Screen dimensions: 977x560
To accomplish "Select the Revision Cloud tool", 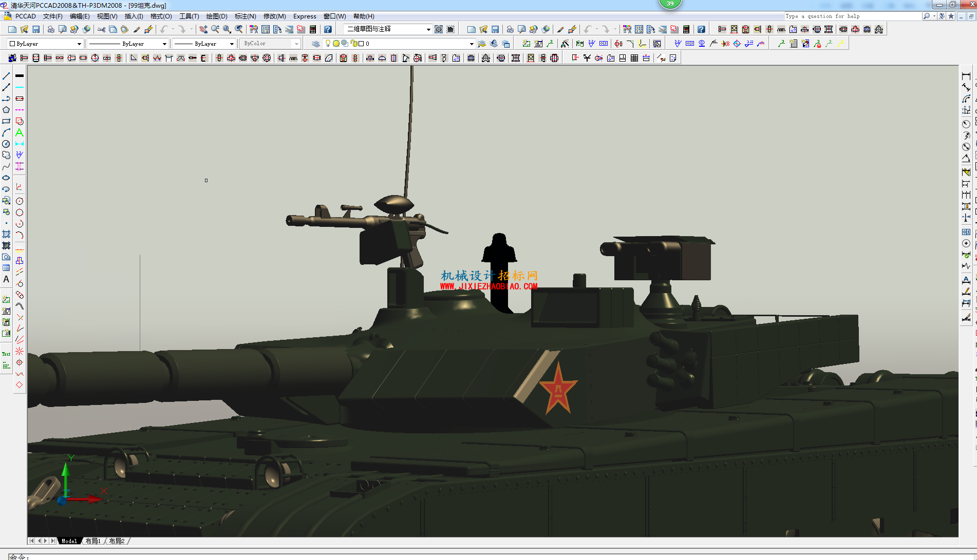I will 6,155.
